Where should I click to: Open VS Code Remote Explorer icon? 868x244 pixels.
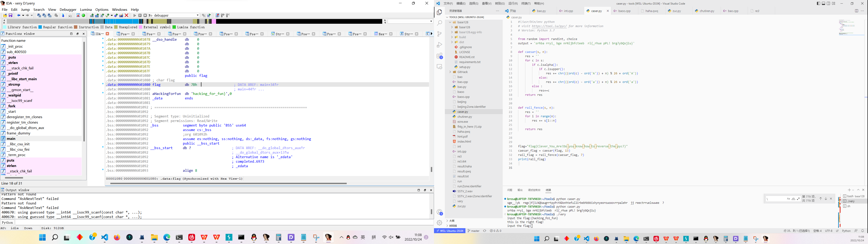439,67
